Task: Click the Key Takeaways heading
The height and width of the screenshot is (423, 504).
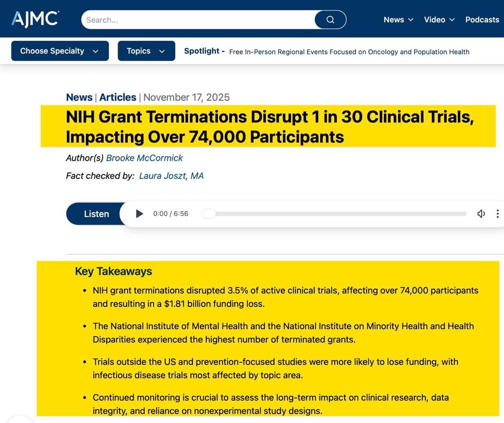Action: pos(113,271)
